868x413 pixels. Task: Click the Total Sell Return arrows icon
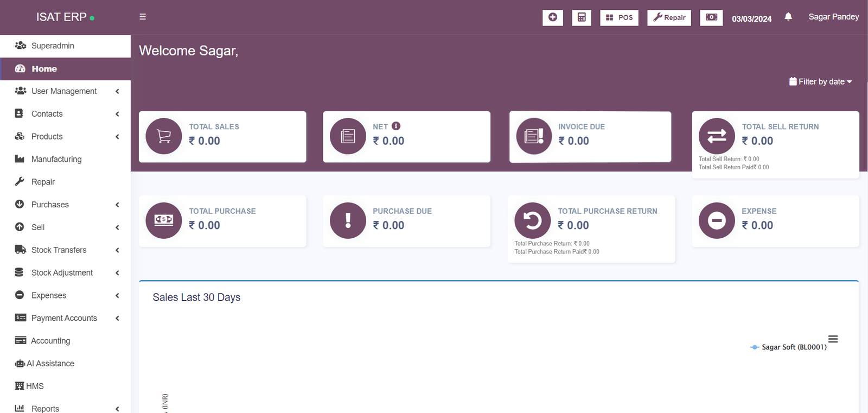click(x=717, y=136)
